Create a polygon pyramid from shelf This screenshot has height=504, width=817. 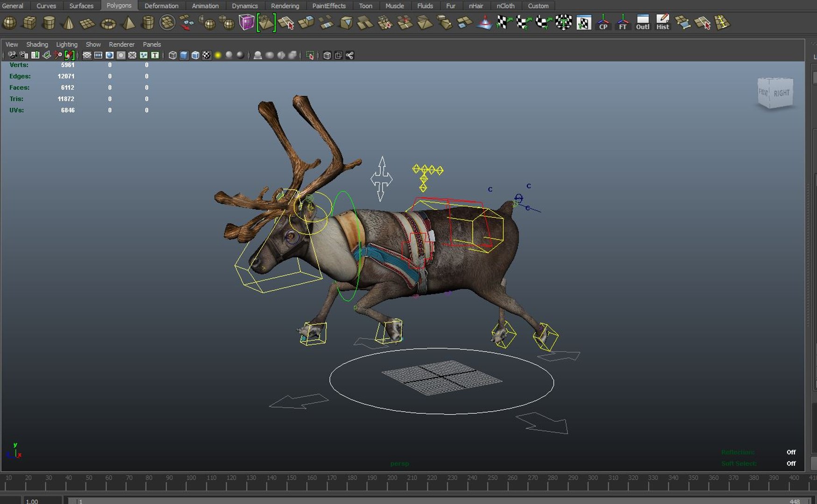pos(128,22)
